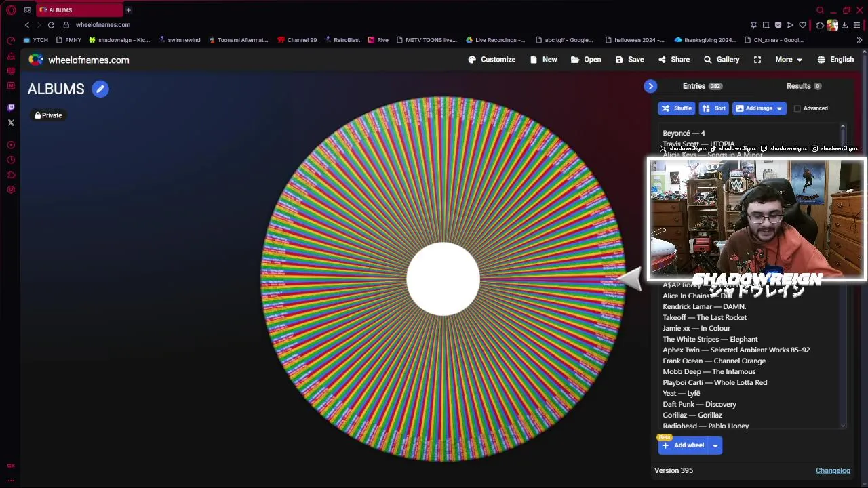Screen dimensions: 868x488
Task: Open X from the Opera sidebar
Action: pos(11,123)
